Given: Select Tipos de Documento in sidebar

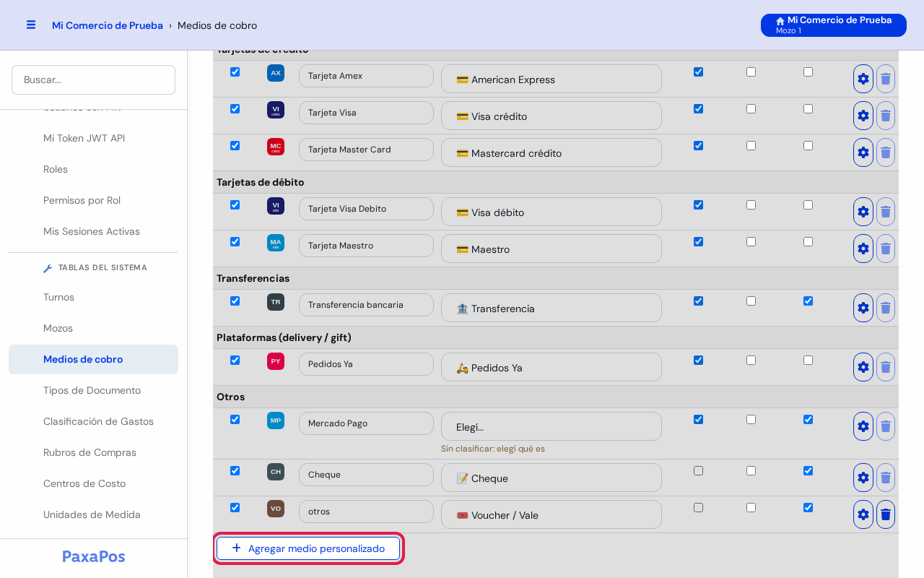Looking at the screenshot, I should tap(94, 391).
